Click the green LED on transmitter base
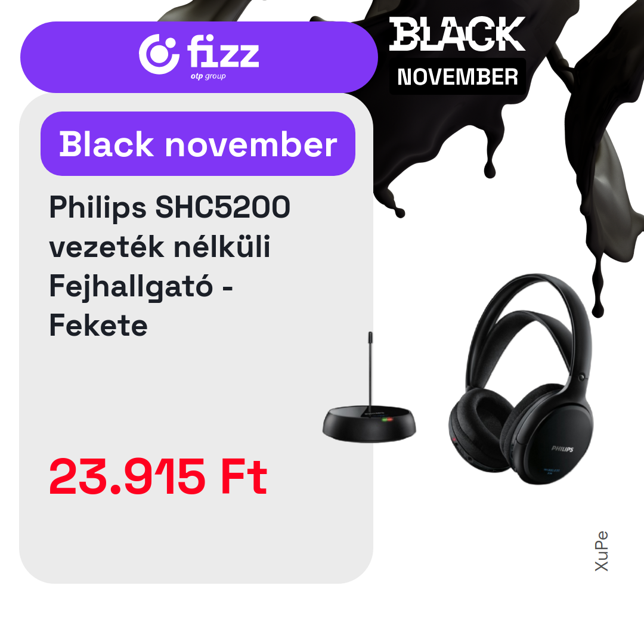The width and height of the screenshot is (644, 644). pos(385,419)
